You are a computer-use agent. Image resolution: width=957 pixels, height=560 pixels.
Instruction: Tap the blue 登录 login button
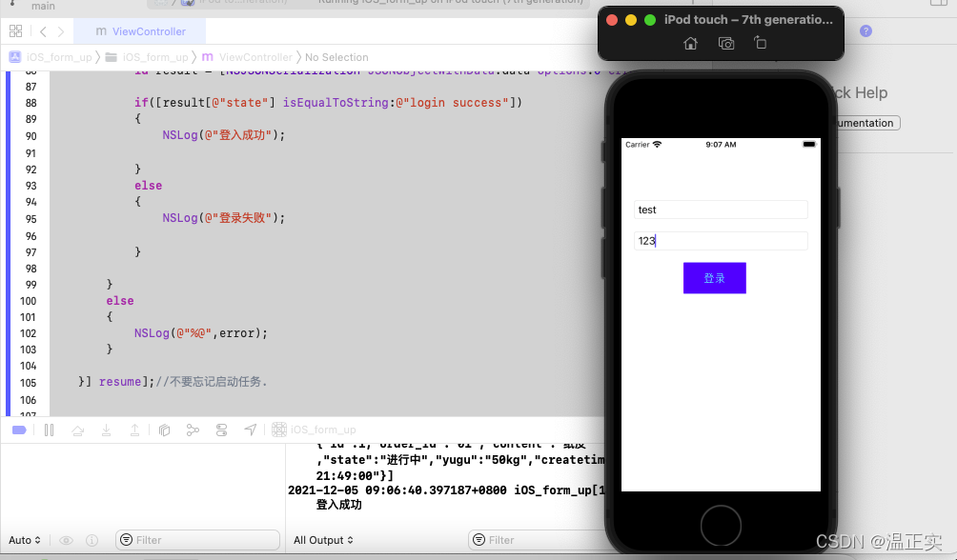click(715, 278)
